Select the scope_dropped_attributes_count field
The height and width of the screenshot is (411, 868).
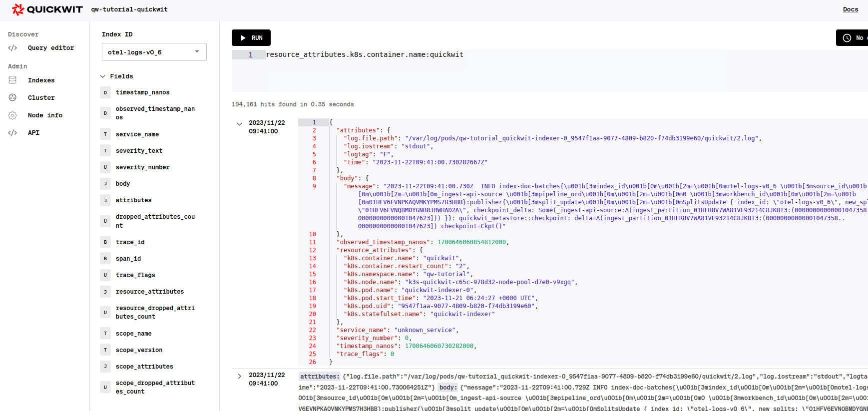pyautogui.click(x=155, y=388)
